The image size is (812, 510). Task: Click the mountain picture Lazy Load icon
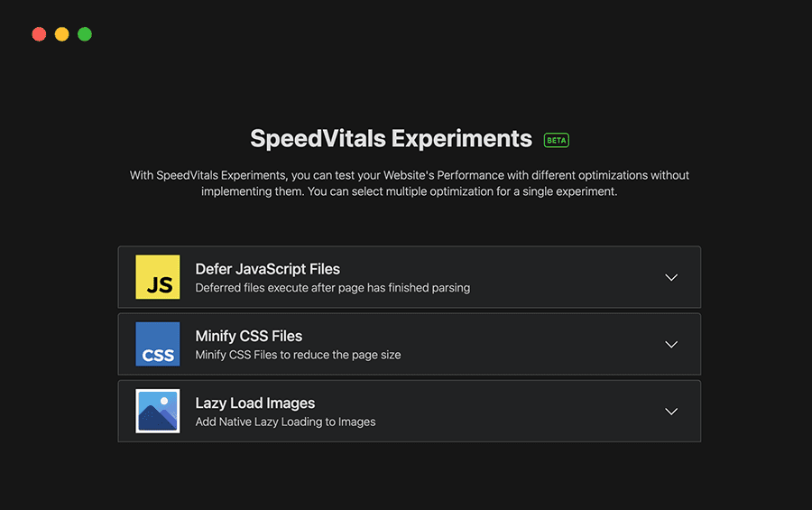pos(158,411)
